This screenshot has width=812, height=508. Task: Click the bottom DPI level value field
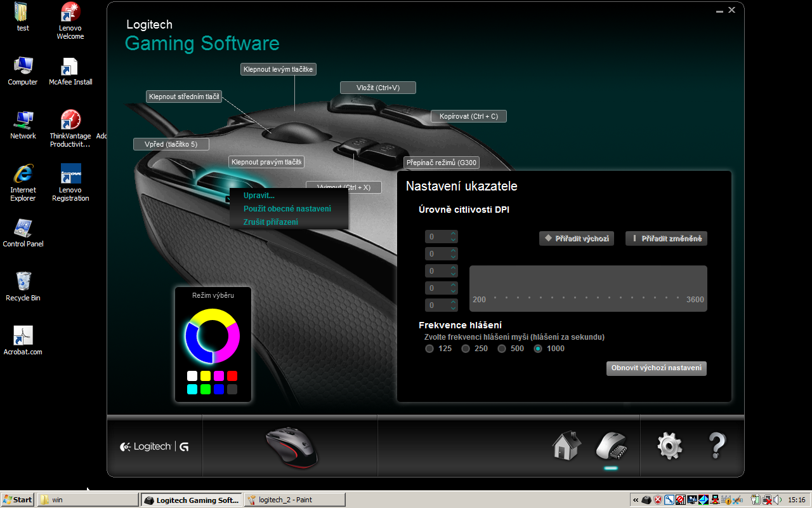(442, 305)
